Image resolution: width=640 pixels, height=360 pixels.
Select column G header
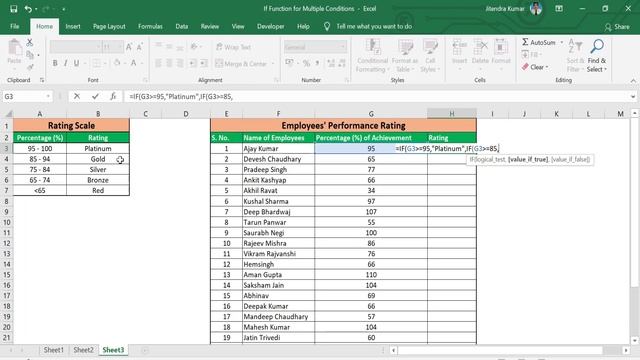click(371, 113)
